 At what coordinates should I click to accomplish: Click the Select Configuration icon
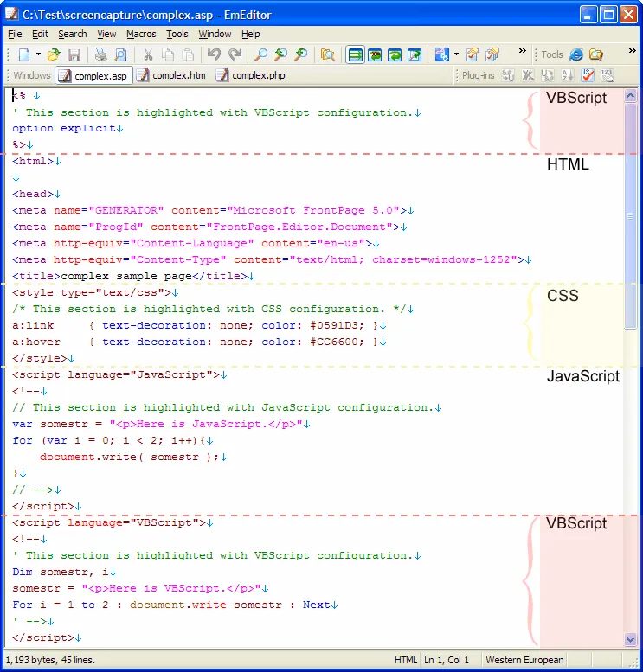442,54
